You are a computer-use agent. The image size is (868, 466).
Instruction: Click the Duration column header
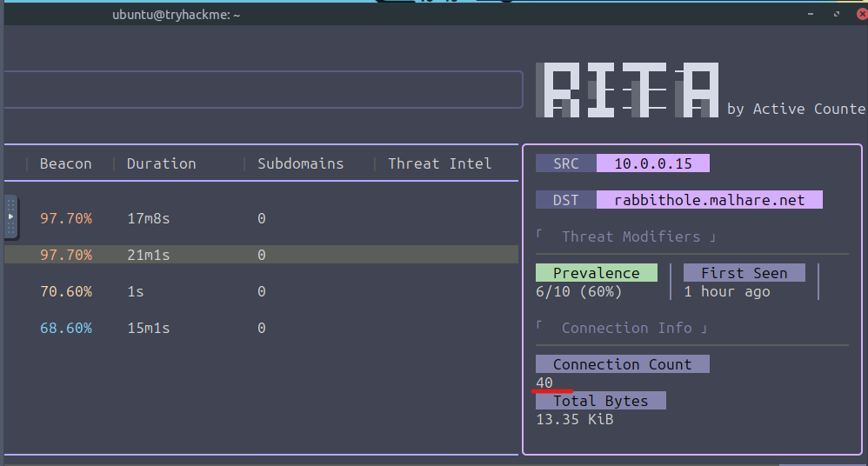point(161,163)
